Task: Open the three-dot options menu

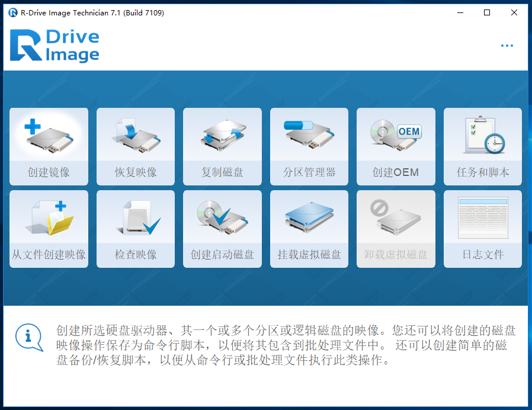Action: click(507, 46)
